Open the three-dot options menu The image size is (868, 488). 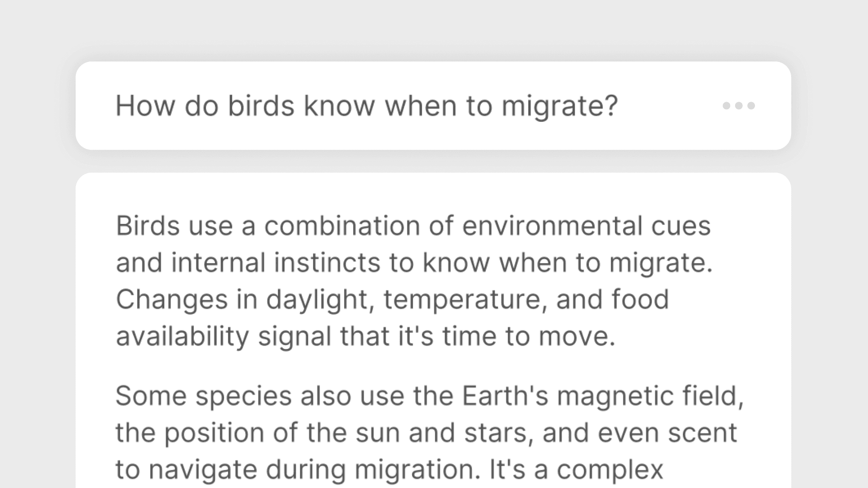pos(739,106)
